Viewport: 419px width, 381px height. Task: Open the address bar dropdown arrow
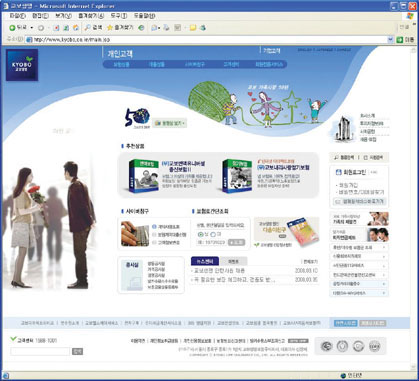tap(391, 40)
